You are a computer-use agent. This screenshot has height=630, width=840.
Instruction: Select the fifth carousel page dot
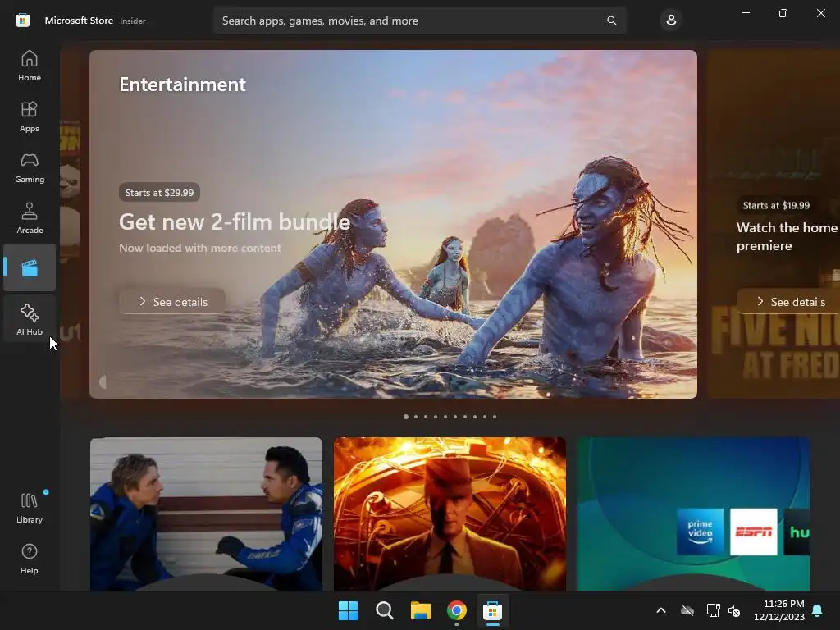pyautogui.click(x=445, y=416)
